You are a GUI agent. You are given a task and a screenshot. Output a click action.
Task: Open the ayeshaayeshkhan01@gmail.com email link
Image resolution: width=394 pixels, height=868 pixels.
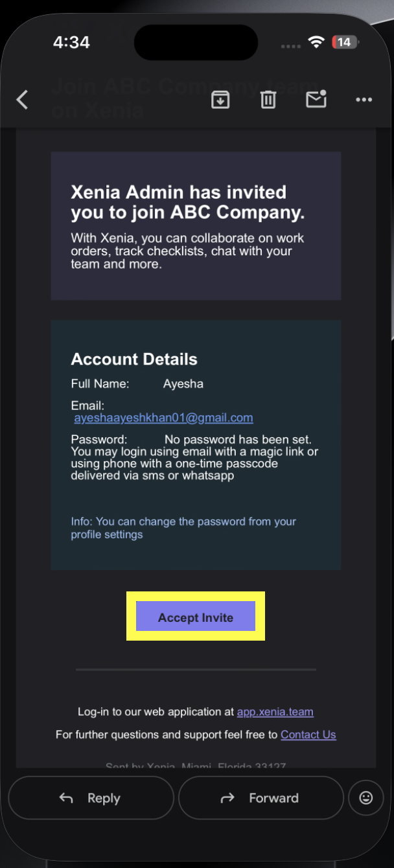[164, 418]
